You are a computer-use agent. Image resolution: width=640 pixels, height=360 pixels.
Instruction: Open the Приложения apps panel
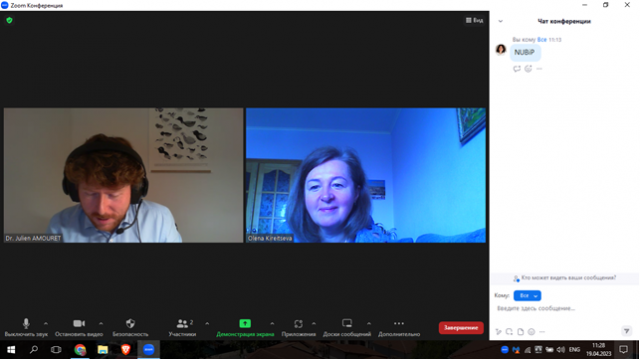tap(298, 327)
